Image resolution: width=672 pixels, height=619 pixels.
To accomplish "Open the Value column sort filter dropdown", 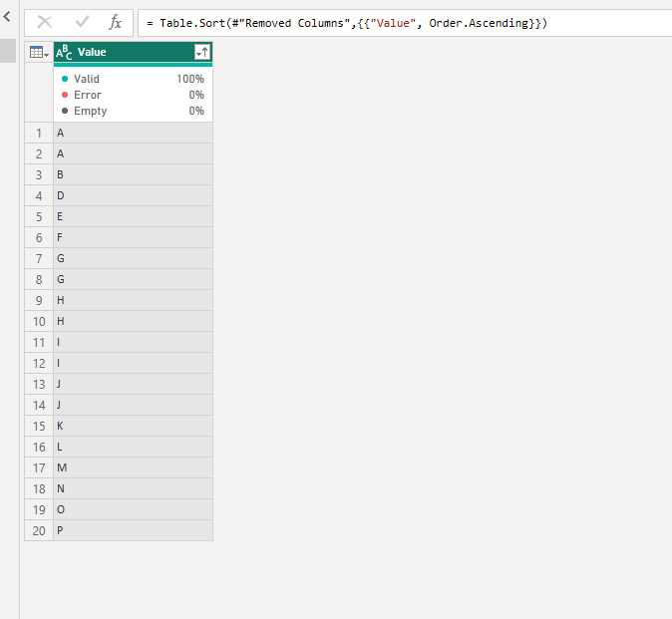I will click(202, 52).
